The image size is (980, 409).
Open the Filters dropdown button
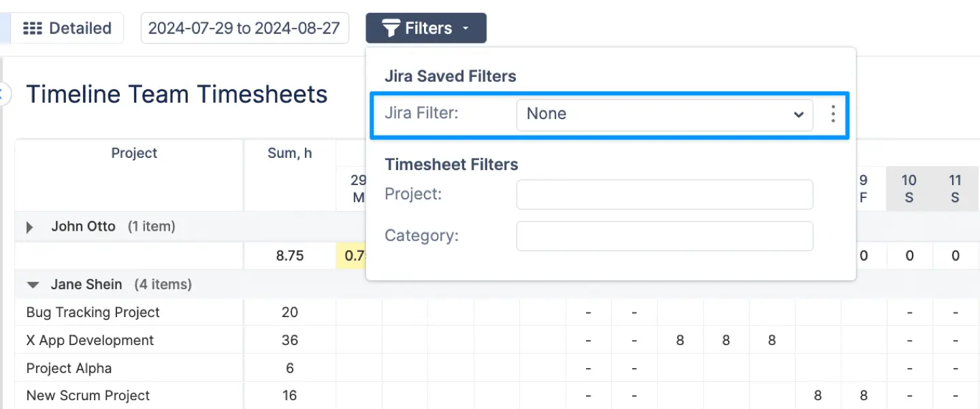click(426, 29)
